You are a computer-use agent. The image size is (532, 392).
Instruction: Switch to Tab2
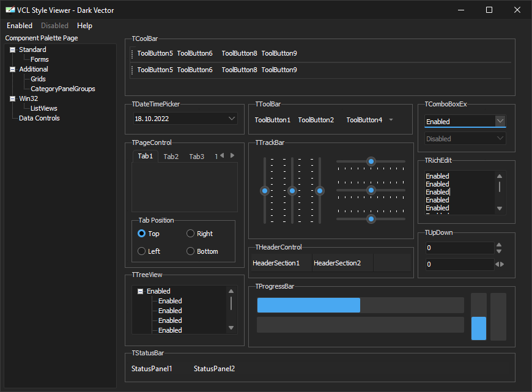pos(171,157)
